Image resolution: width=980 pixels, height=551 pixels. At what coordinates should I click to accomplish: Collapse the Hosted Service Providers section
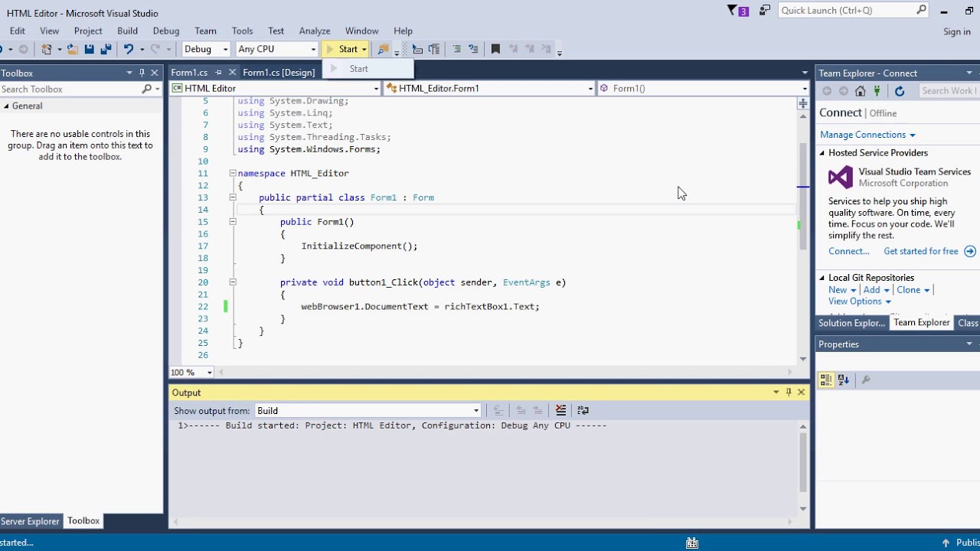point(822,153)
